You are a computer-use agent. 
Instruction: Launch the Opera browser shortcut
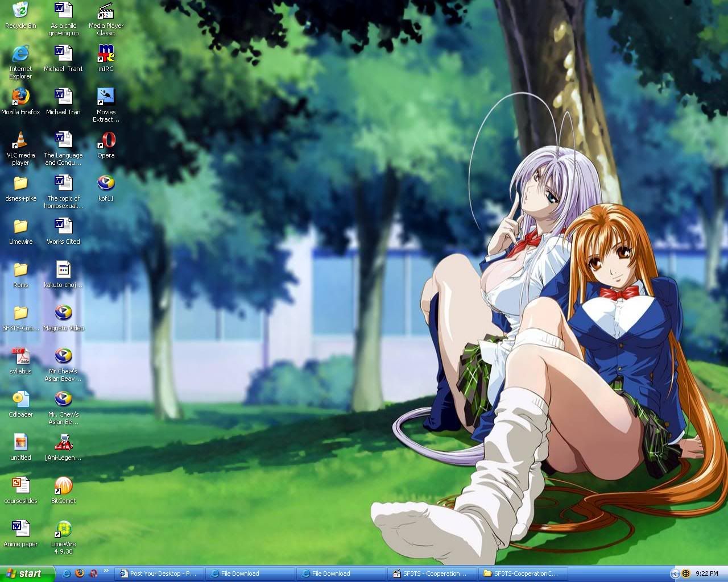pyautogui.click(x=106, y=145)
